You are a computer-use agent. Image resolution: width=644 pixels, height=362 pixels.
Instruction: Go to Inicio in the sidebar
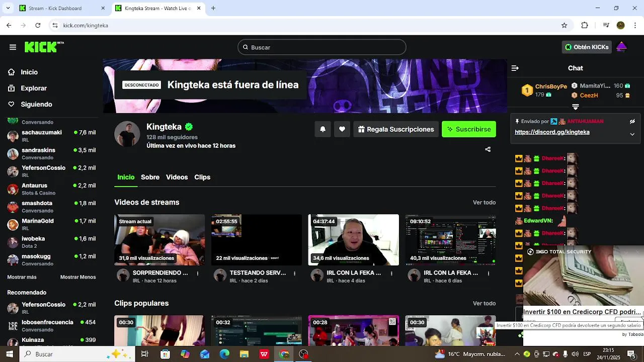point(29,72)
